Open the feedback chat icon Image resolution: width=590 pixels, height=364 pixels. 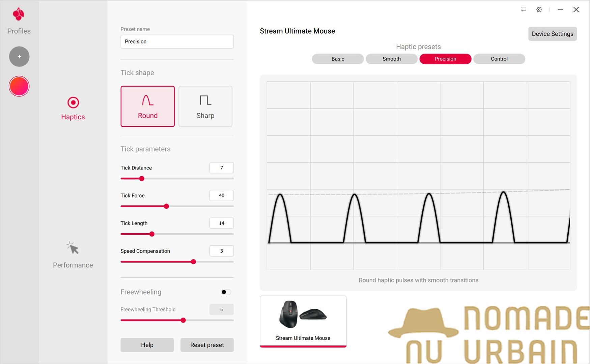[x=523, y=9]
